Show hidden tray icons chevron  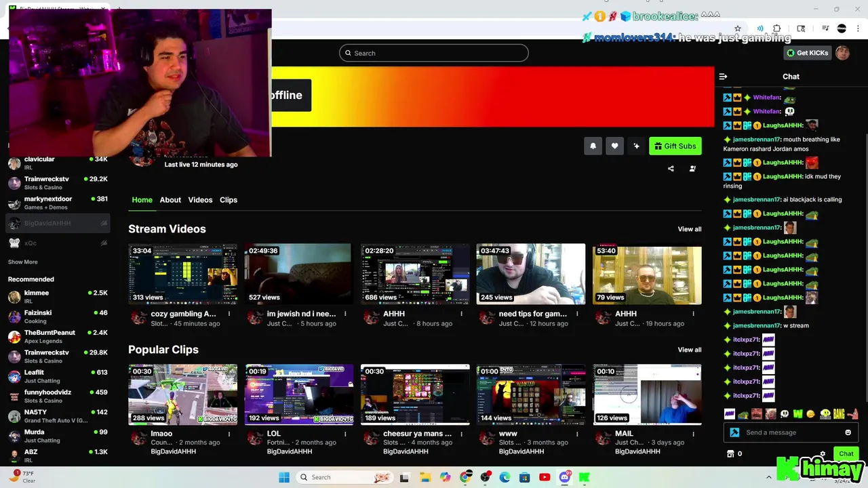[768, 477]
